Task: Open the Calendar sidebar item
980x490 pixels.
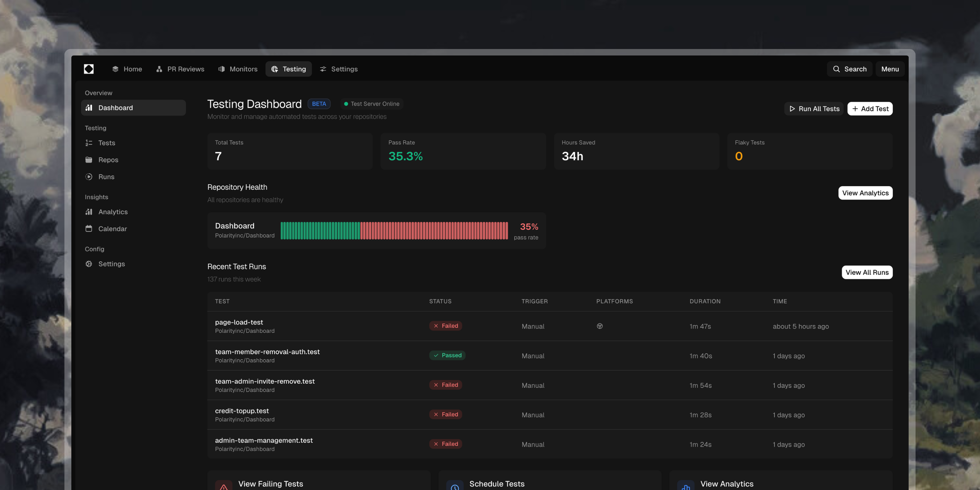Action: tap(112, 229)
